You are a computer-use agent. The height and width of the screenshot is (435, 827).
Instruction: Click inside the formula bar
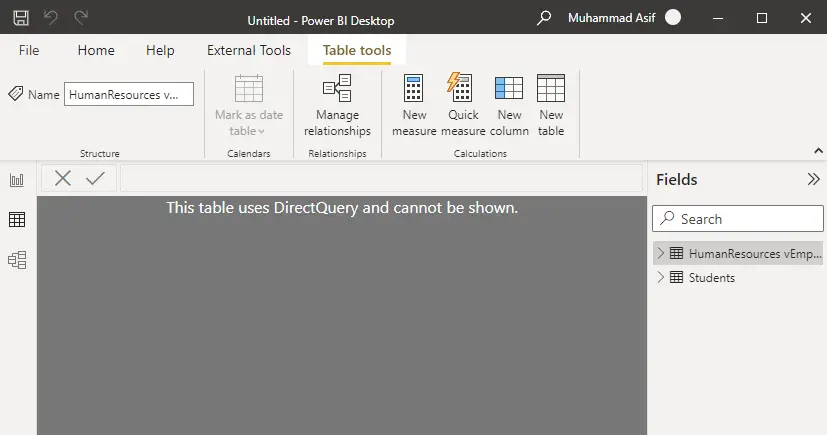click(x=381, y=178)
